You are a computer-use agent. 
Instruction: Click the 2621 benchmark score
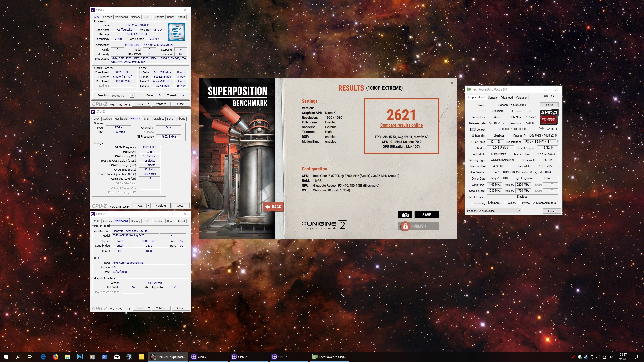click(x=401, y=115)
